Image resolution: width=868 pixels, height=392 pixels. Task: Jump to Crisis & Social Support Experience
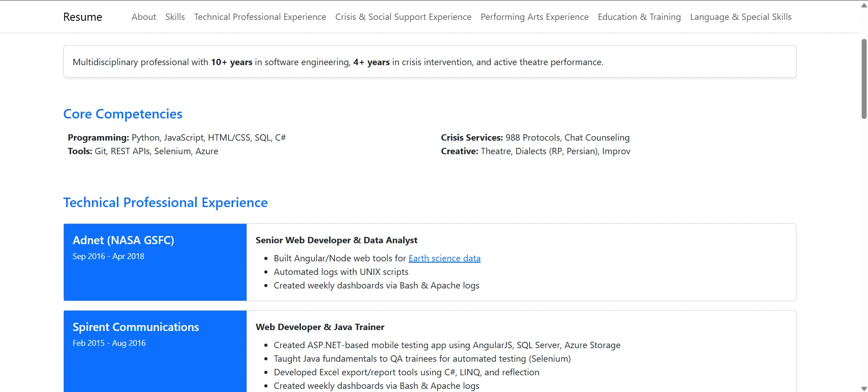tap(403, 17)
